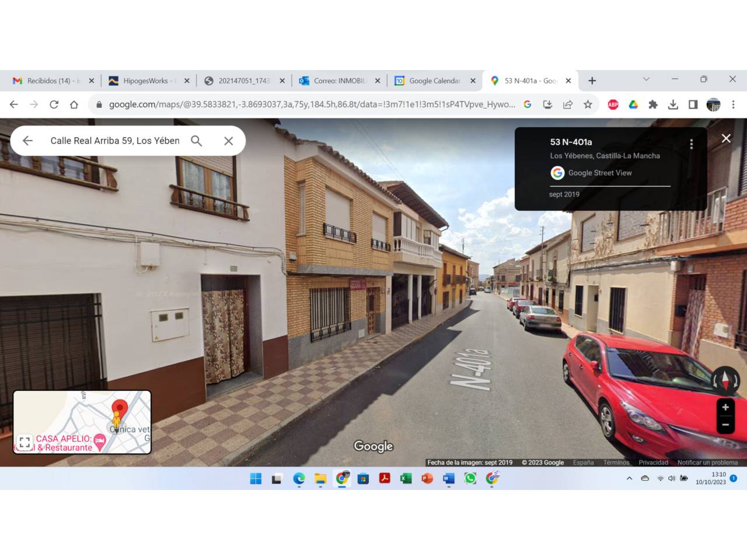
Task: Open the AdBlock Plus extension
Action: (x=613, y=104)
